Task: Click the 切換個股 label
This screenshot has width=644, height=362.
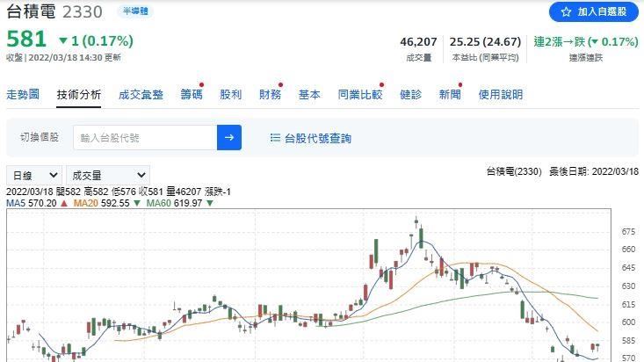Action: click(x=40, y=137)
